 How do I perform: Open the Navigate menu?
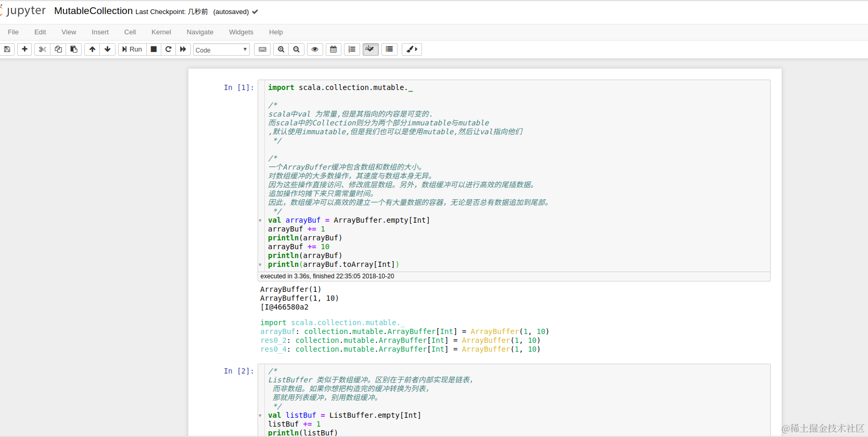(x=200, y=32)
